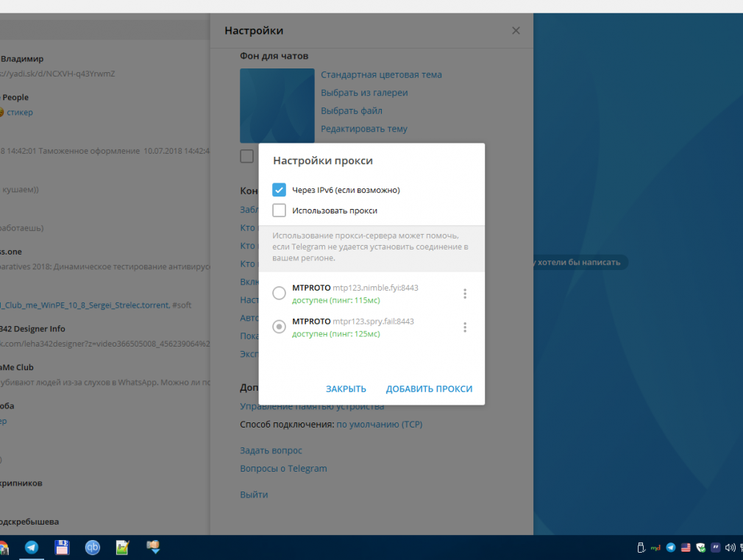The image size is (743, 560).
Task: Toggle 'Через IPv6 (если возможно)' checkbox
Action: tap(279, 190)
